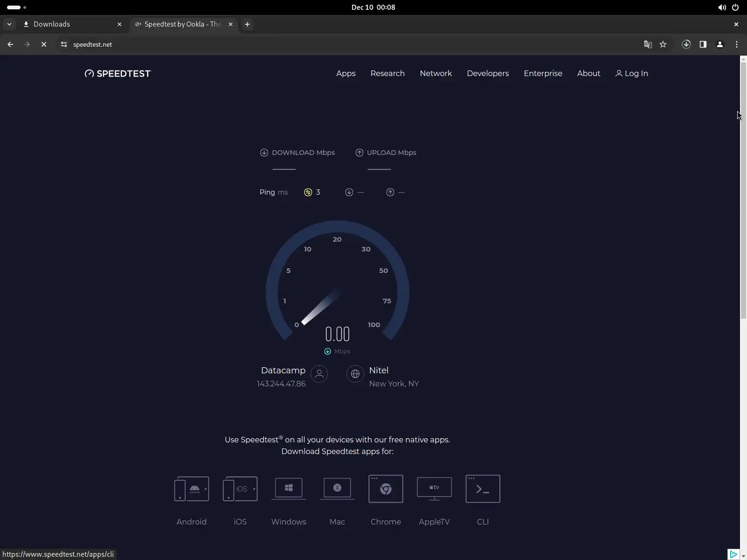
Task: Open the system power menu icon
Action: tap(735, 7)
